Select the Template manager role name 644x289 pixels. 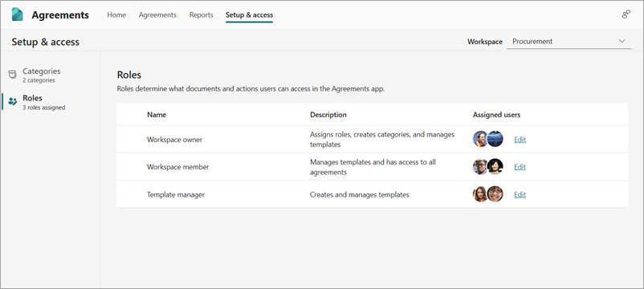(176, 194)
